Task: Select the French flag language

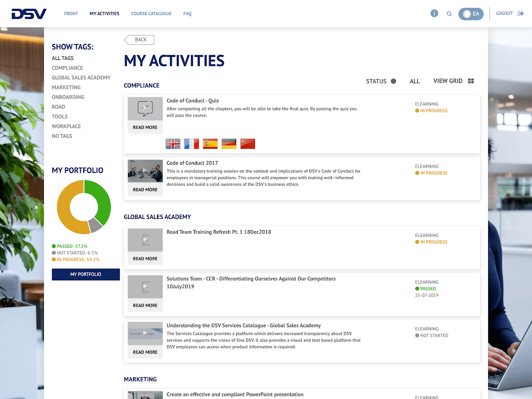Action: (x=191, y=144)
